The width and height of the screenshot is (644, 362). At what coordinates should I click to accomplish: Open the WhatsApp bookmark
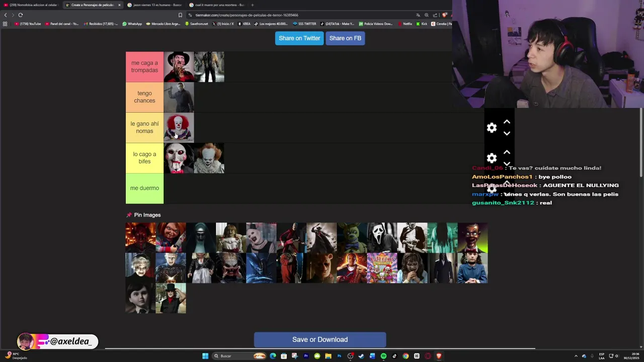pyautogui.click(x=132, y=24)
